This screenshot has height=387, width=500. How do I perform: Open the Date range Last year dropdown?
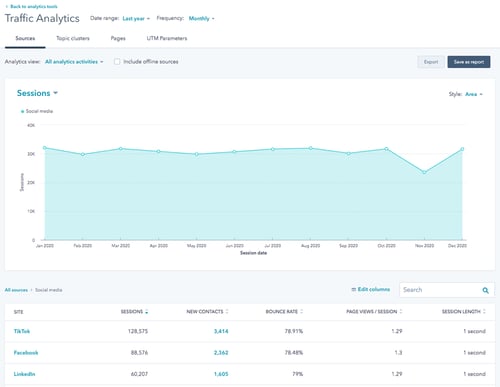pos(136,18)
